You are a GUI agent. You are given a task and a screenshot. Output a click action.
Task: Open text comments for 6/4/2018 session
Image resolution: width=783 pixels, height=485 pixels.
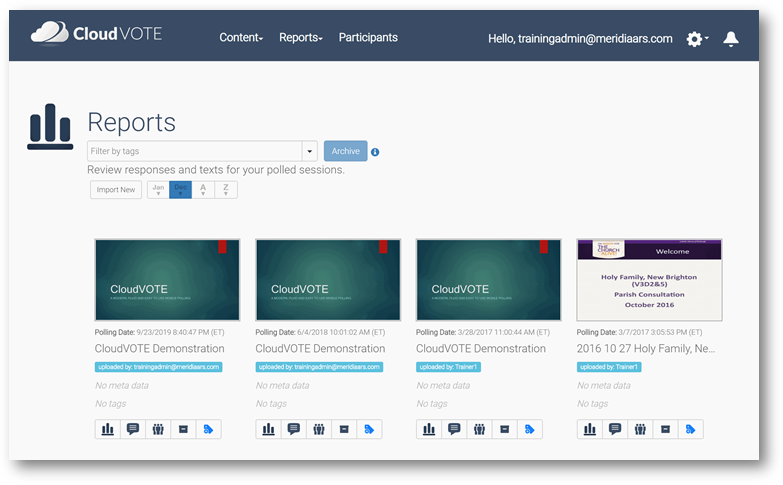click(294, 429)
